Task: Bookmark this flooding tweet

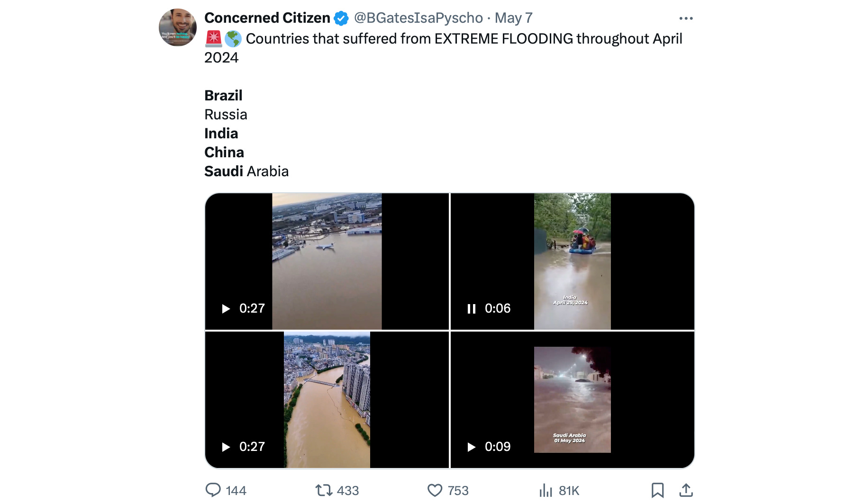Action: coord(657,490)
